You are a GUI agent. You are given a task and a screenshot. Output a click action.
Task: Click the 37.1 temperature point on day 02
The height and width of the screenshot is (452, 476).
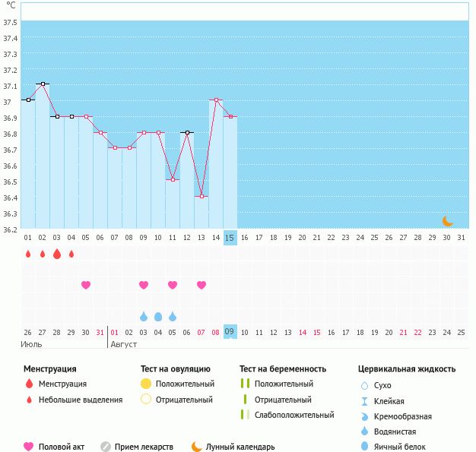[43, 84]
